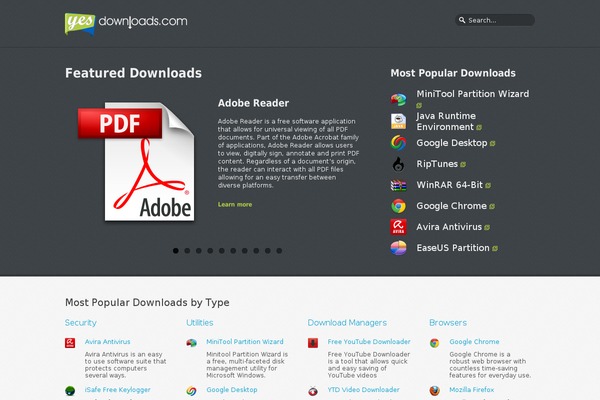Select the last carousel dot
The image size is (600, 400).
pos(279,251)
